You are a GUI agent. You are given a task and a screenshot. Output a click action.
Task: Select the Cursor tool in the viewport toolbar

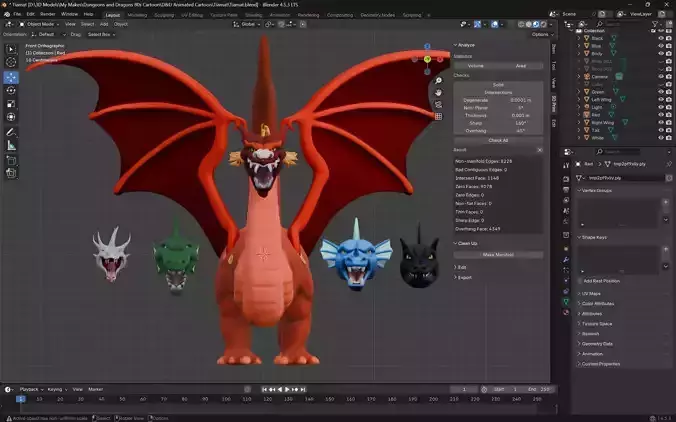click(11, 63)
